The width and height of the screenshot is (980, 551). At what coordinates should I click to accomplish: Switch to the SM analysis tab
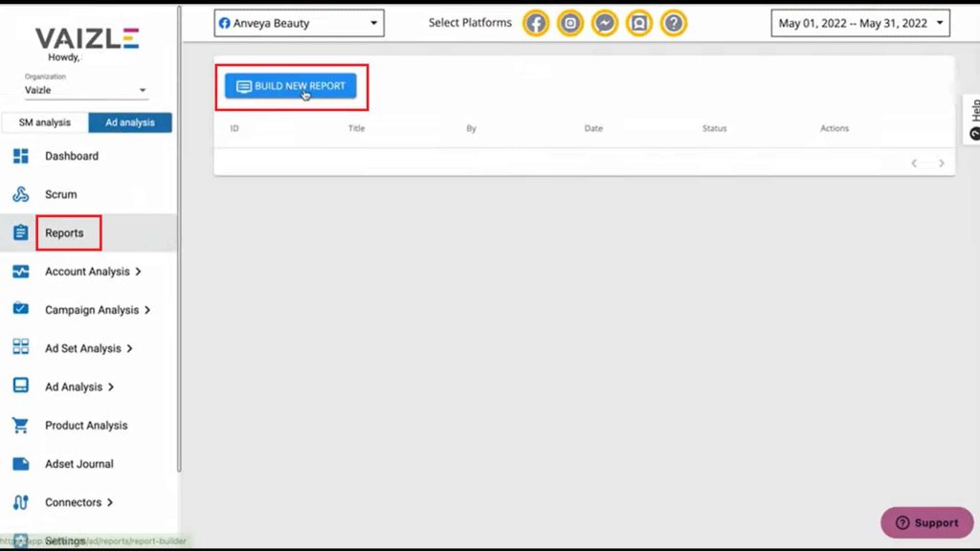coord(45,122)
